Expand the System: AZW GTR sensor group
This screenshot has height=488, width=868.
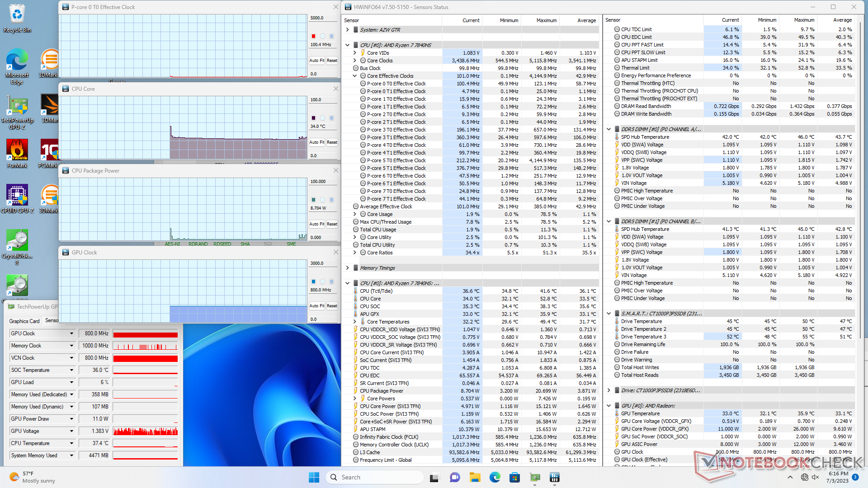coord(347,30)
